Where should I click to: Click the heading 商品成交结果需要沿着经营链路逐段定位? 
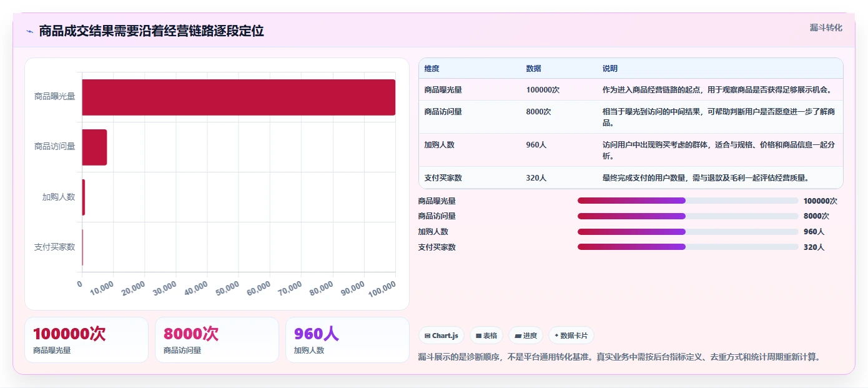tap(151, 31)
